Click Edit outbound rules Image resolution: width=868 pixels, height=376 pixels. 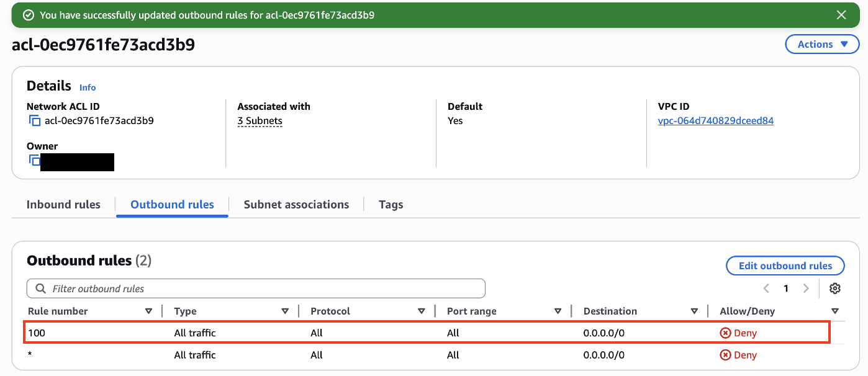pos(785,266)
